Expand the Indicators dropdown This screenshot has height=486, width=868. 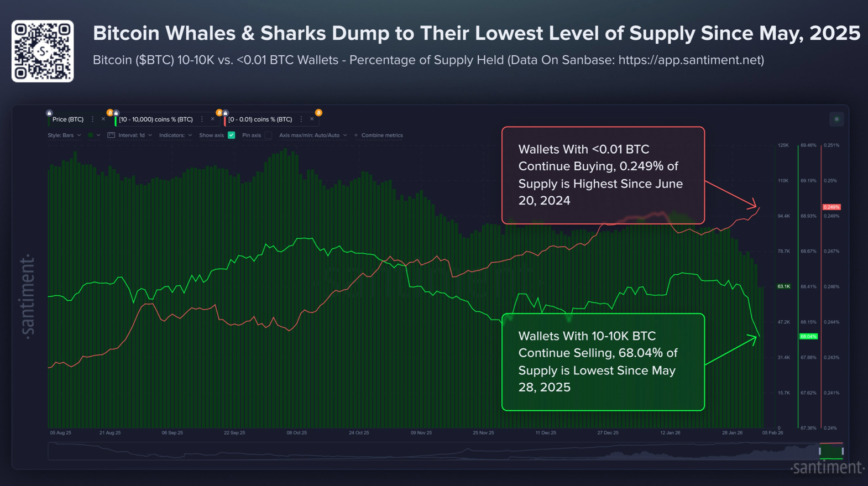click(x=174, y=135)
